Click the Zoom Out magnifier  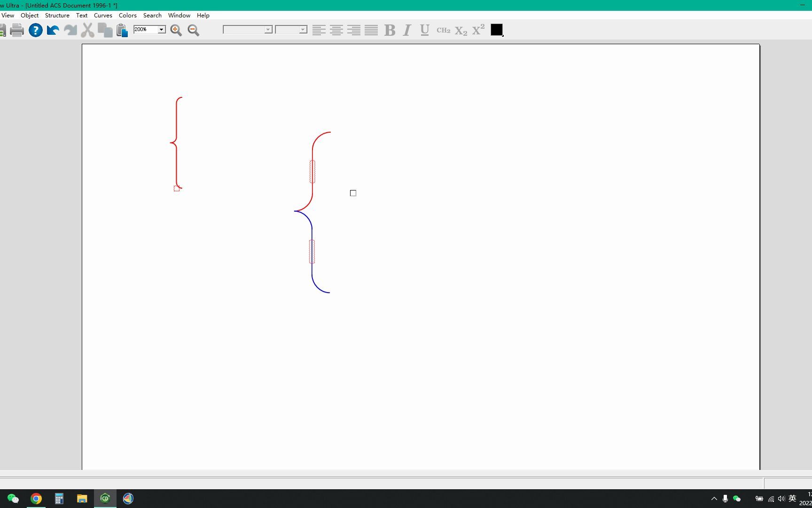point(193,30)
